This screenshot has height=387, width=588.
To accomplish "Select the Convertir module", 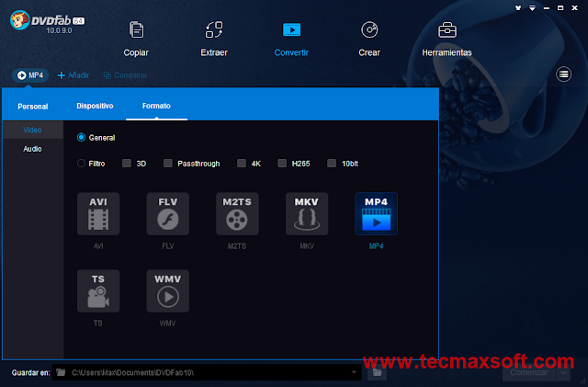I will tap(291, 39).
